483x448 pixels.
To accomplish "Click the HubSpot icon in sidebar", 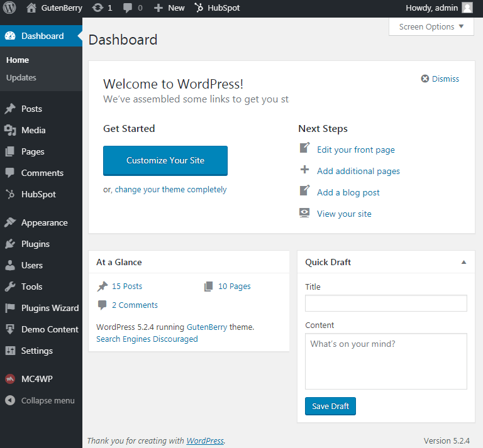I will click(10, 194).
